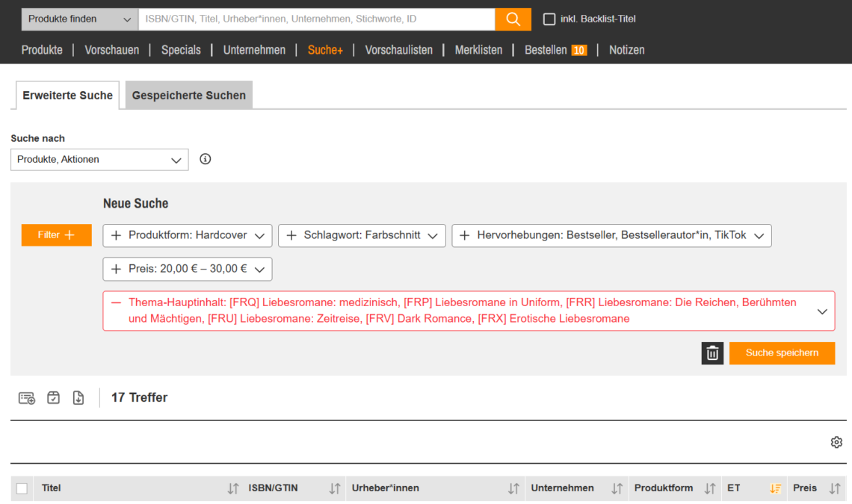Screen dimensions: 852x504
Task: Open the Unternehmen menu
Action: click(254, 50)
